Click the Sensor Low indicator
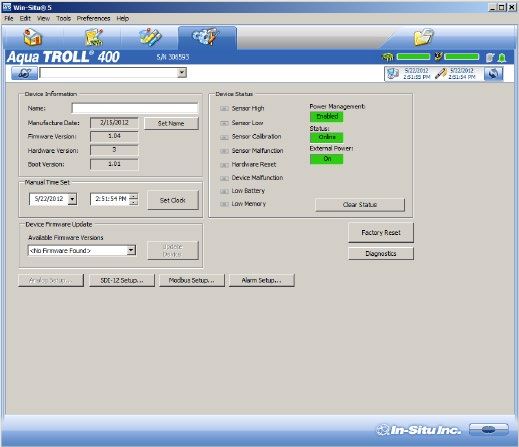The image size is (519, 447). pyautogui.click(x=224, y=123)
